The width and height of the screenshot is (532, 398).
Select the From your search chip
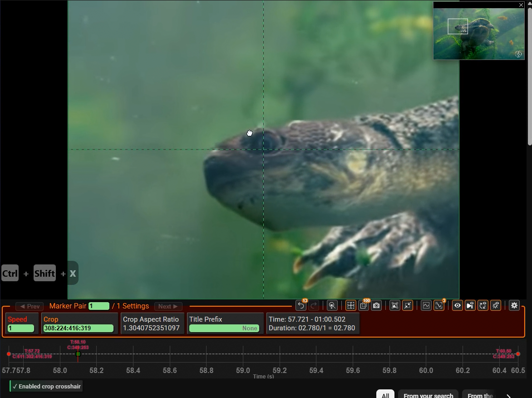428,394
